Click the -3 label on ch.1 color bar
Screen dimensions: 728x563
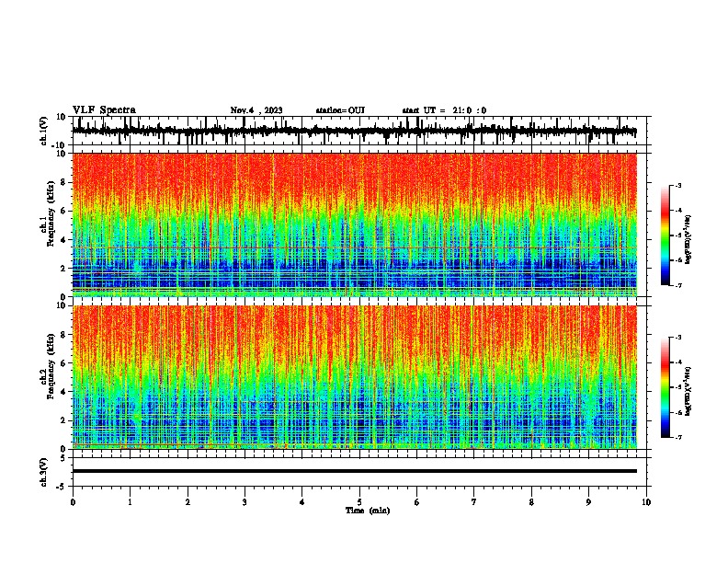678,185
